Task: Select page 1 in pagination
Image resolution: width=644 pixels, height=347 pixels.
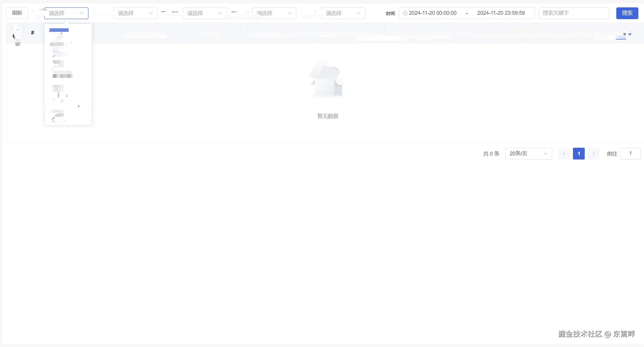Action: tap(579, 154)
